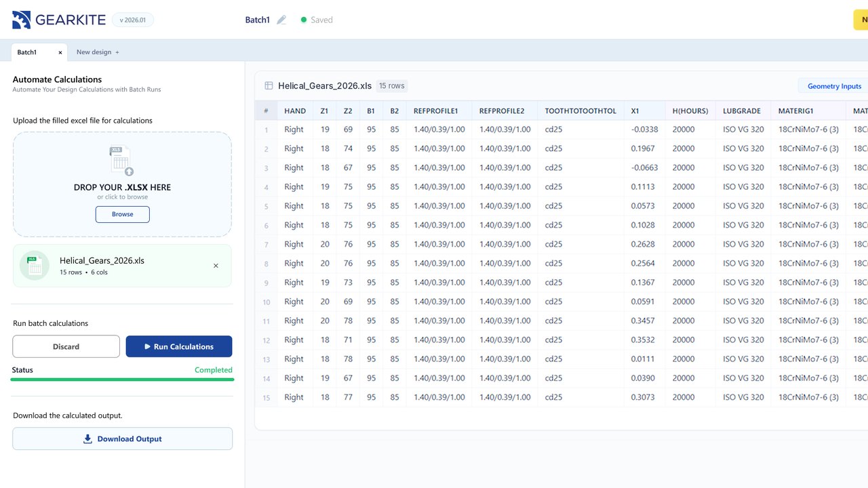
Task: Select the X1 cell value -0.0338
Action: click(x=644, y=129)
